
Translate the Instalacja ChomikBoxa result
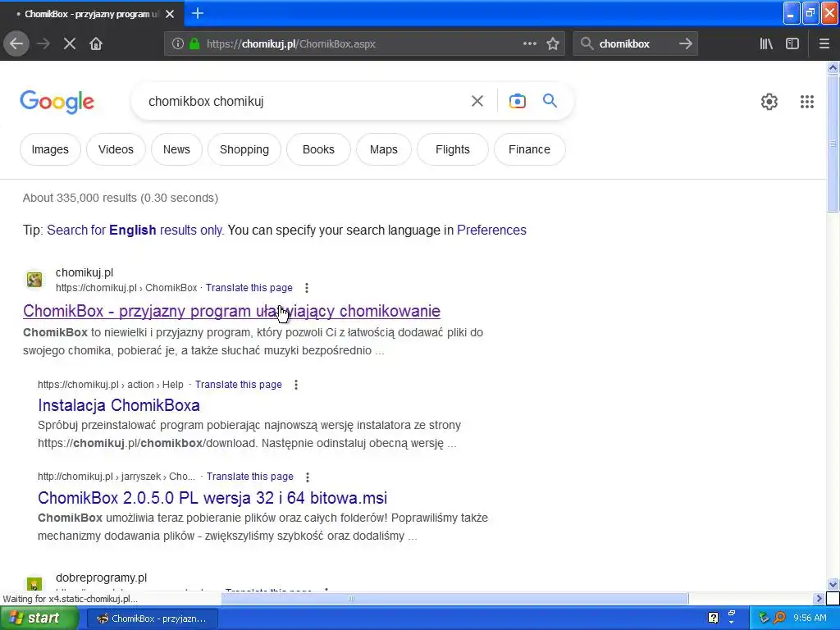[239, 385]
